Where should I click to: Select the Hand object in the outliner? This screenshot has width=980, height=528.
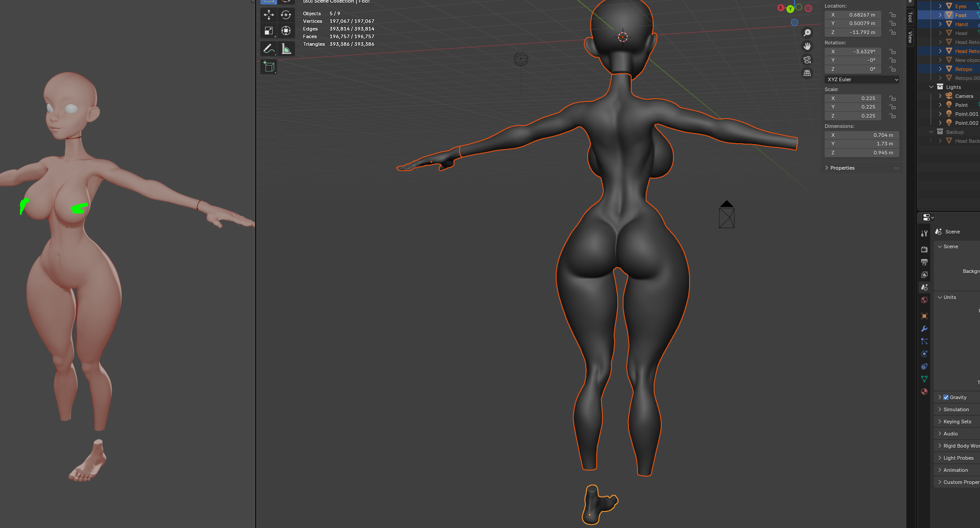coord(961,24)
